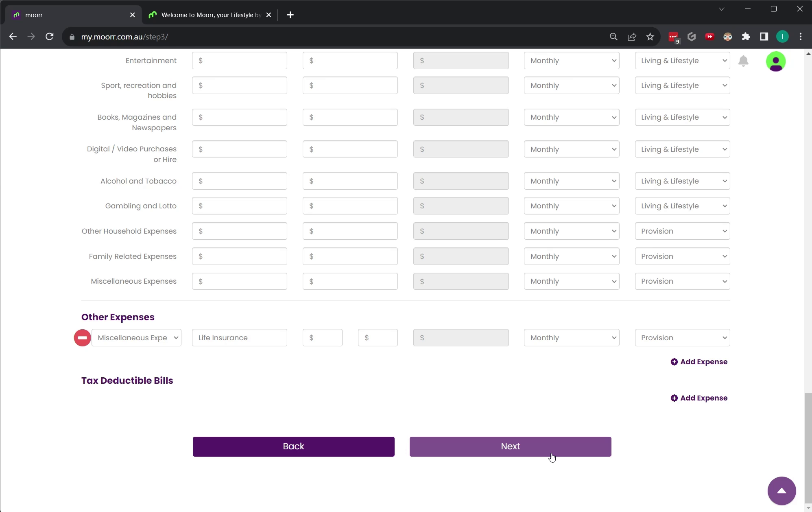The width and height of the screenshot is (812, 512).
Task: Click the page vertical scrollbar thumb
Action: (808, 448)
